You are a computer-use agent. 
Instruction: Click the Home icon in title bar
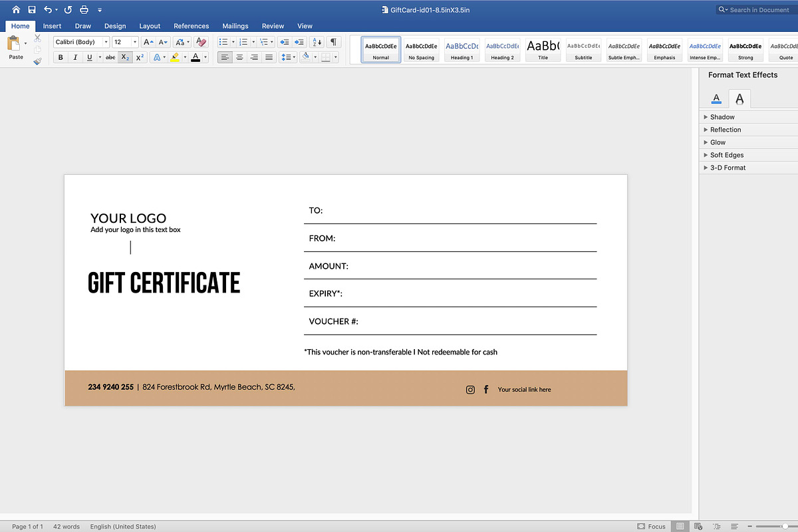16,9
